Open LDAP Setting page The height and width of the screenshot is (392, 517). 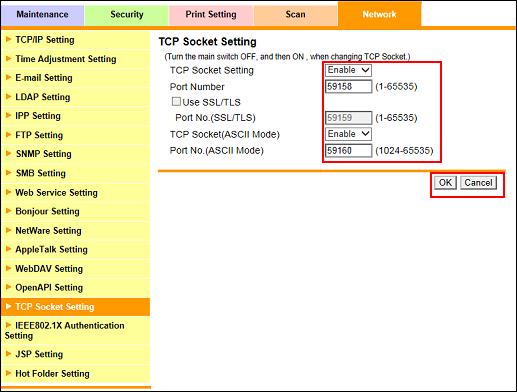[x=76, y=97]
